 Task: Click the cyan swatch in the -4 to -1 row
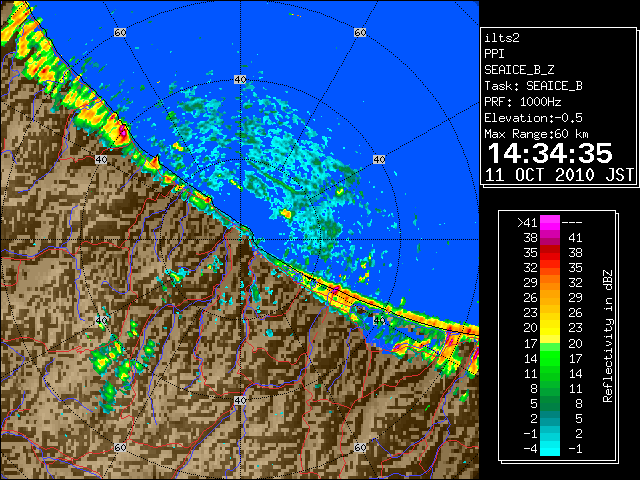550,448
